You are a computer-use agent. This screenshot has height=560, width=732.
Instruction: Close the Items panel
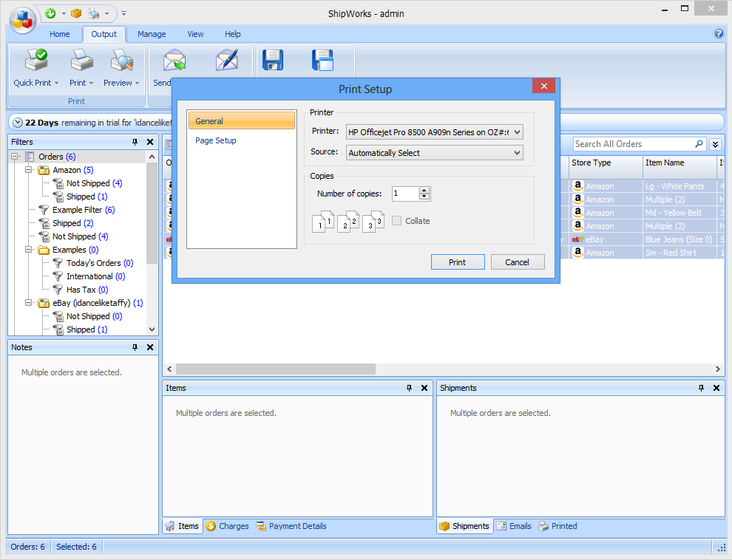coord(424,388)
